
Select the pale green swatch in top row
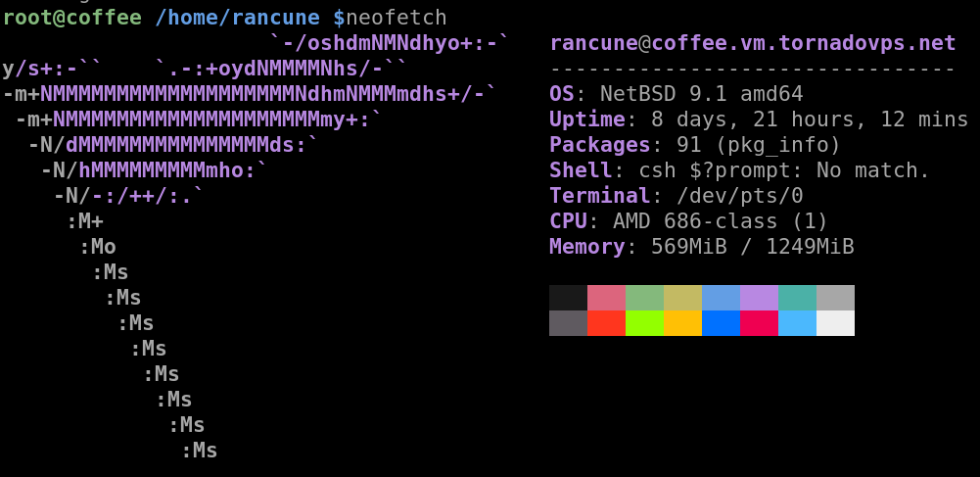[x=644, y=298]
